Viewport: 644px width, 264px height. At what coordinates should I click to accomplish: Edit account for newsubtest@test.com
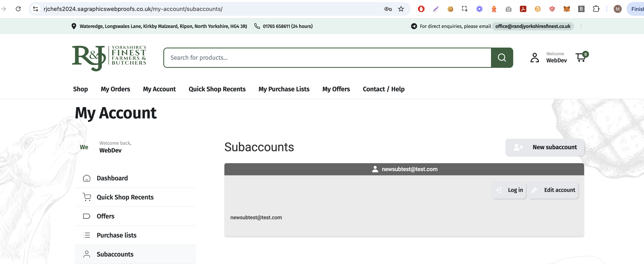553,190
